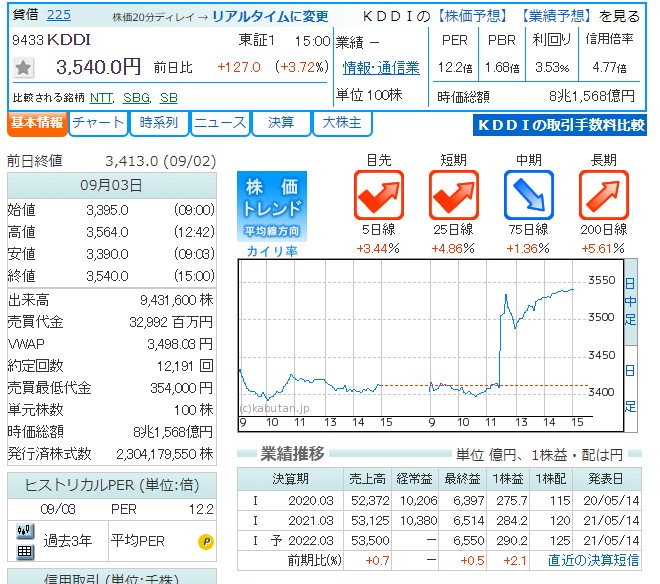Open compared stock SBG link
The image size is (660, 584).
pos(136,98)
